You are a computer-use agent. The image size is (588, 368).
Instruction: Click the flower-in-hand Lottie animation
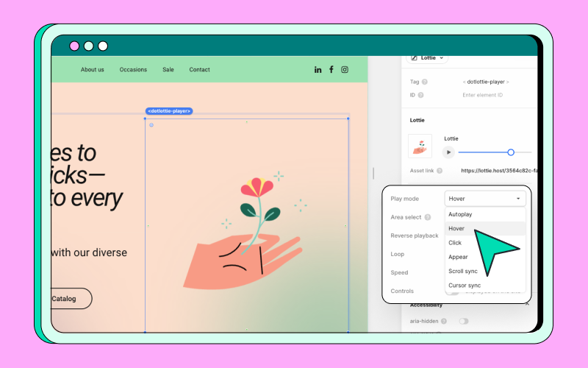[x=244, y=232]
